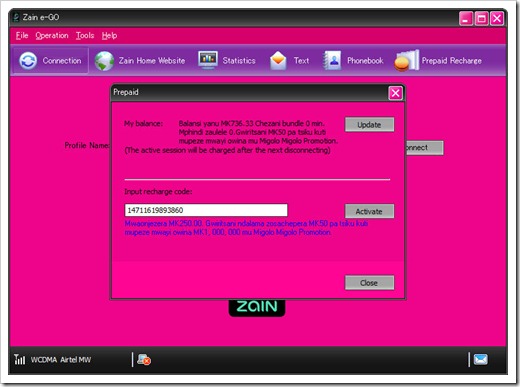Open Zain Home Website globe icon

(104, 61)
